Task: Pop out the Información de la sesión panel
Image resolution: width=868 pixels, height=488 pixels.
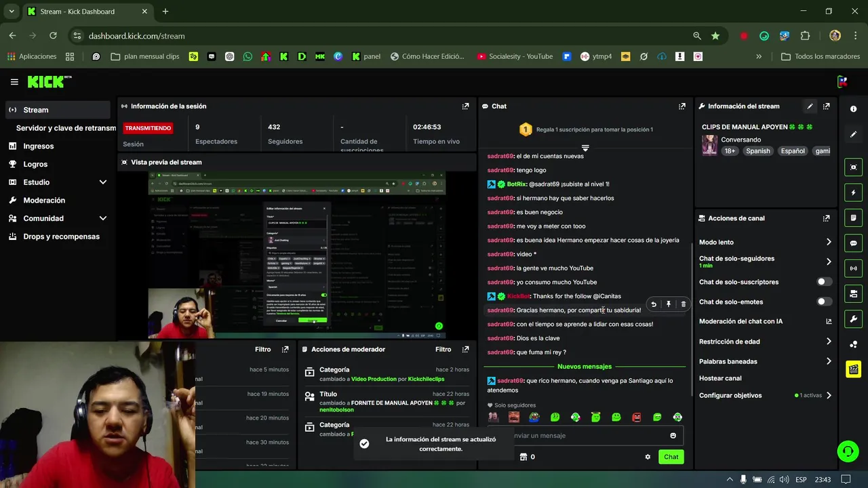Action: pyautogui.click(x=465, y=106)
